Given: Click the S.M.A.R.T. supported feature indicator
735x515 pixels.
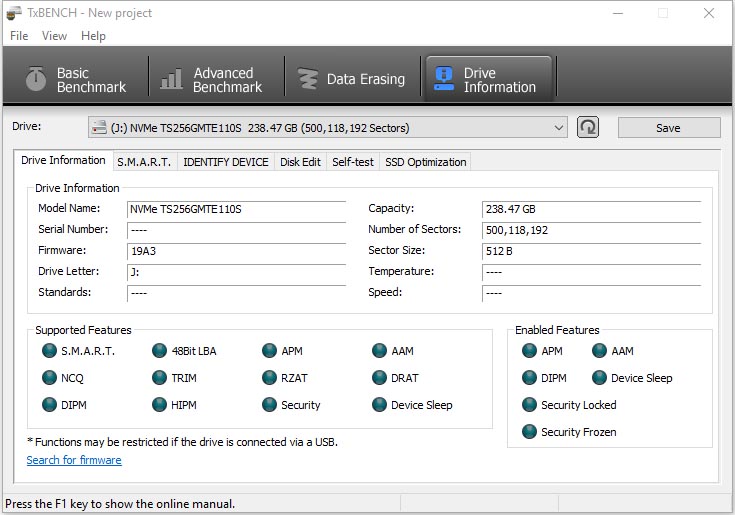Looking at the screenshot, I should click(x=49, y=351).
